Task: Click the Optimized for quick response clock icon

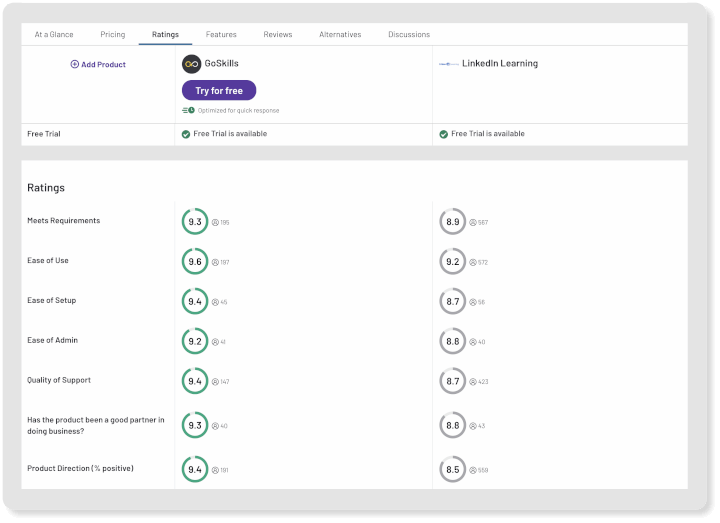Action: click(x=188, y=110)
